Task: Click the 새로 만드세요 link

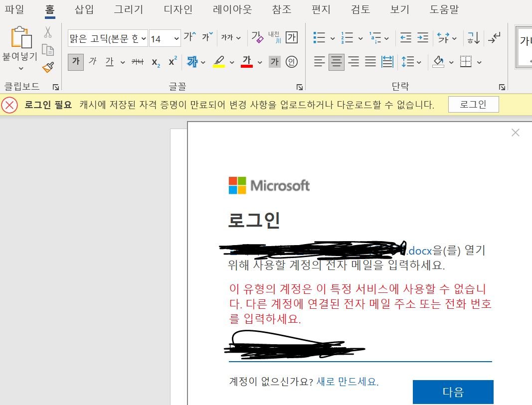Action: tap(348, 382)
